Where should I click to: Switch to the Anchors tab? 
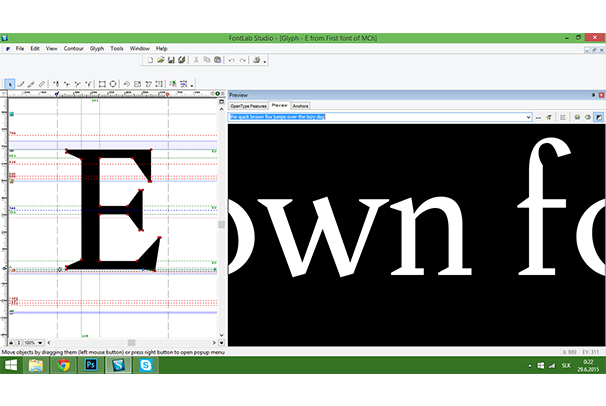pos(300,105)
